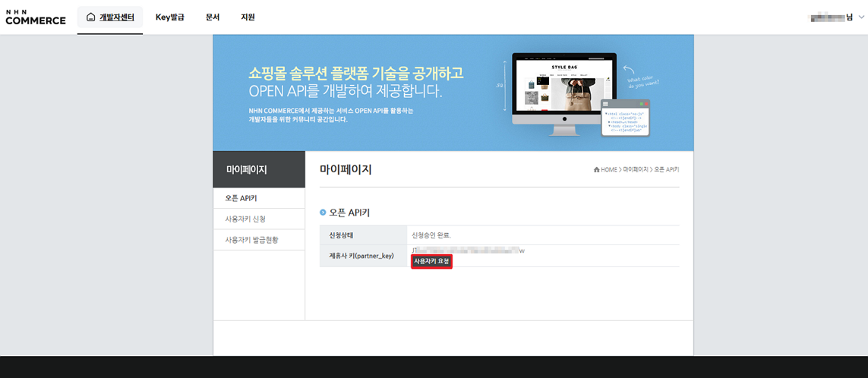868x378 pixels.
Task: Click the blue bullet icon beside 오픈 API키 heading
Action: coord(323,213)
